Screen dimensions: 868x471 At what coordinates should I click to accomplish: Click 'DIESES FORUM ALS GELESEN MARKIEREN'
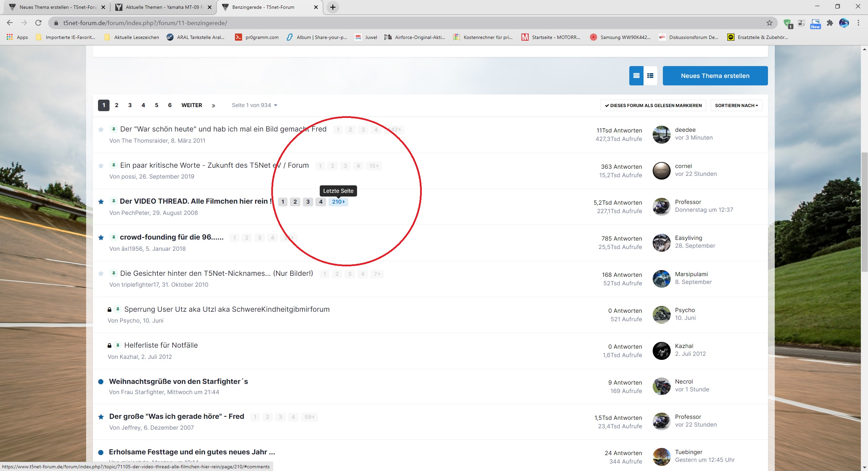[653, 105]
